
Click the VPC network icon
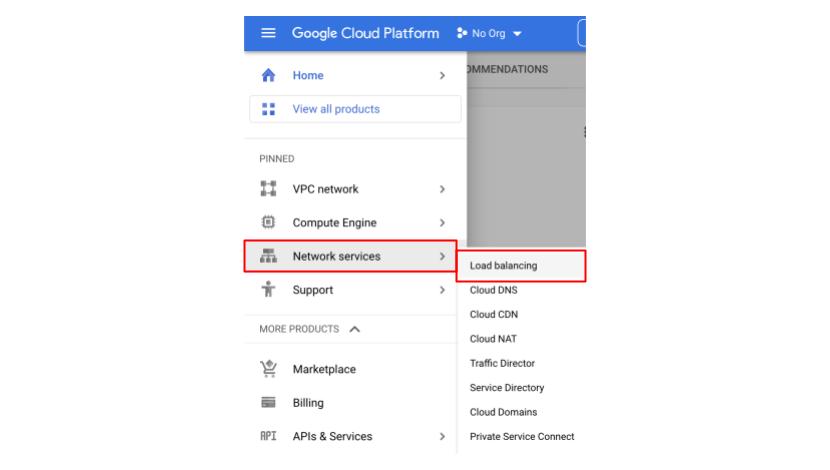point(268,188)
